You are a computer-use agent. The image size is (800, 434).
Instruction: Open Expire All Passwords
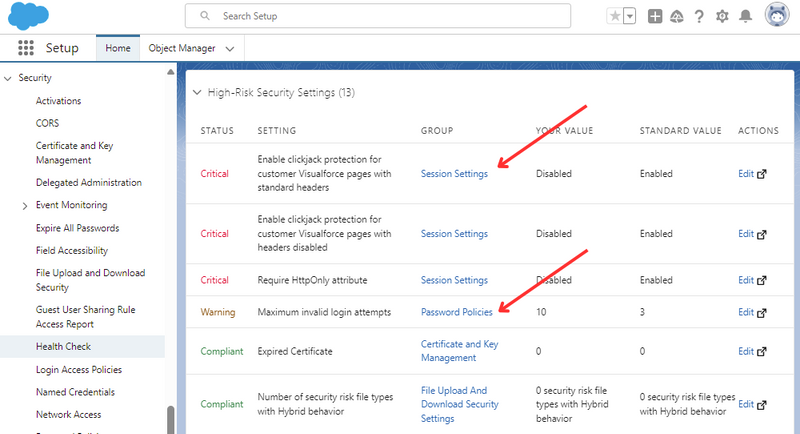78,228
